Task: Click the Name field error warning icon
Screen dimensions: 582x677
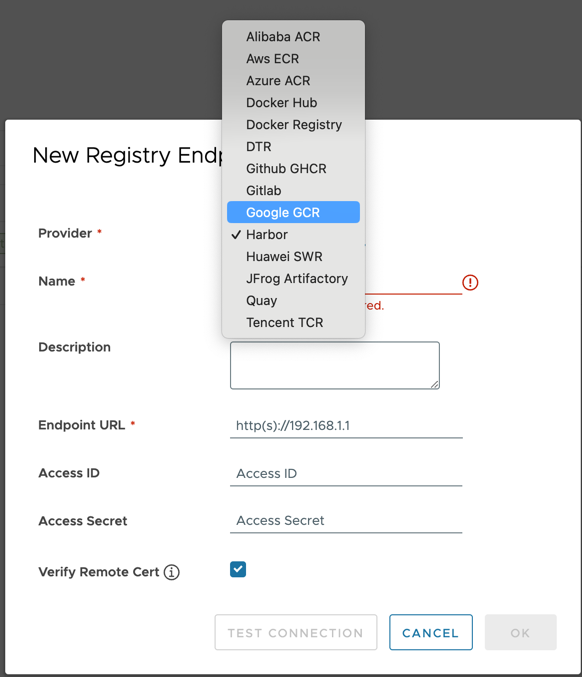Action: point(470,283)
